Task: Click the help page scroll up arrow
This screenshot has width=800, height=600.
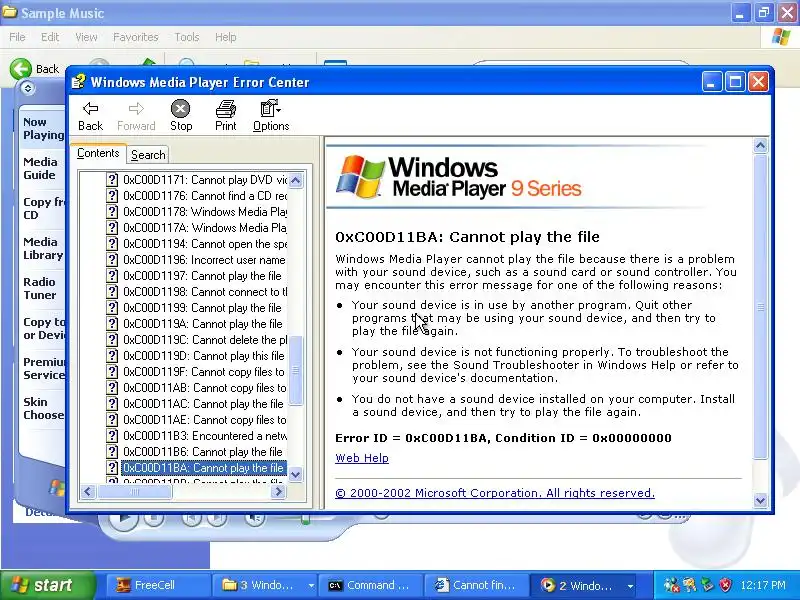Action: [760, 146]
